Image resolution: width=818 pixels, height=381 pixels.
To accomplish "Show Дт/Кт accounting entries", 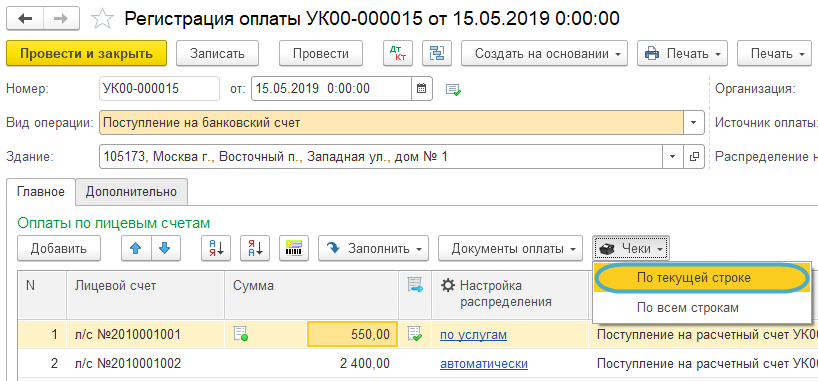I will (398, 53).
